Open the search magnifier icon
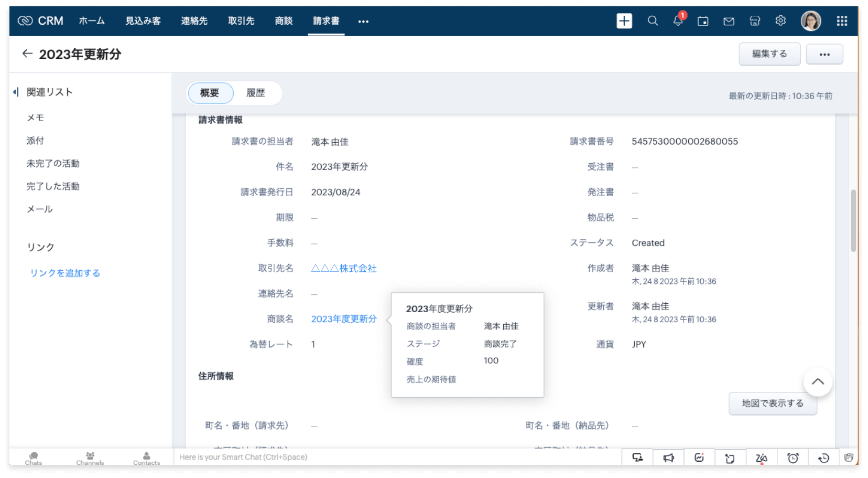868x478 pixels. pos(653,21)
